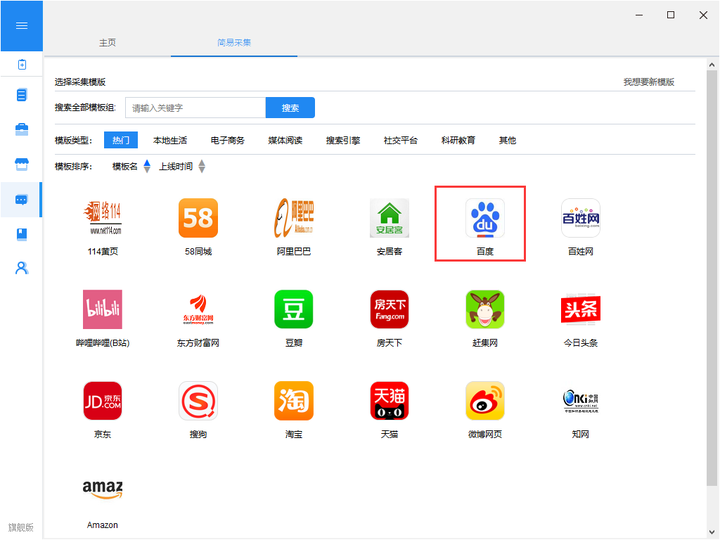Select the chat bubble icon in sidebar
The image size is (720, 540).
click(22, 200)
